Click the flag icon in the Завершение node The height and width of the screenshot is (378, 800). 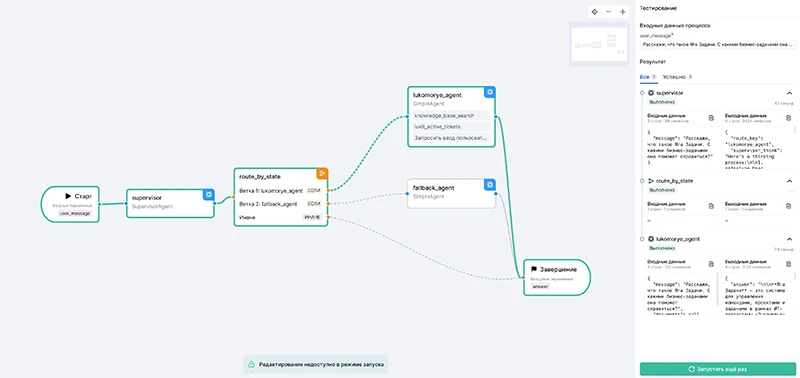(x=534, y=269)
